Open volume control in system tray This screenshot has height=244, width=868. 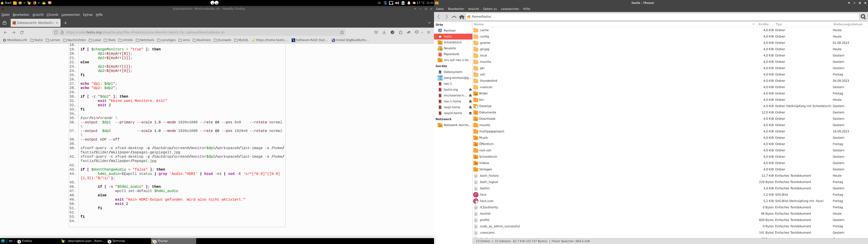397,3
